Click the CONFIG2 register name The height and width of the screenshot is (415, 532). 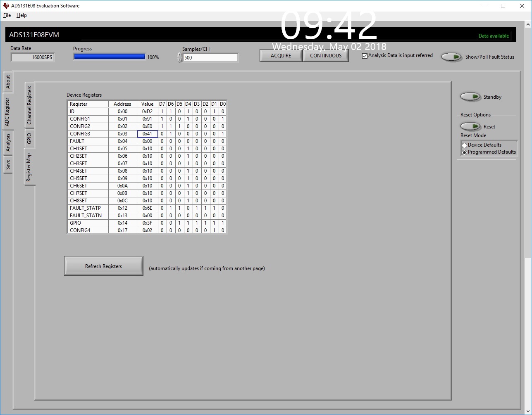click(88, 126)
